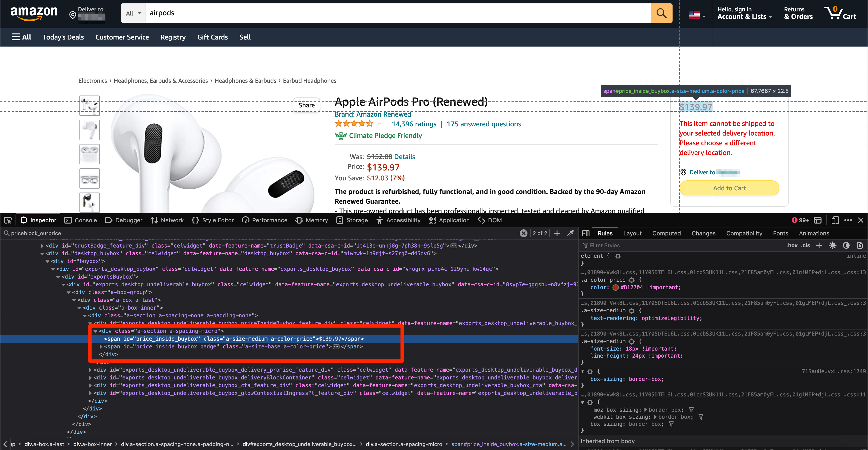The width and height of the screenshot is (868, 450).
Task: Switch to the Computed styles tab
Action: [666, 233]
